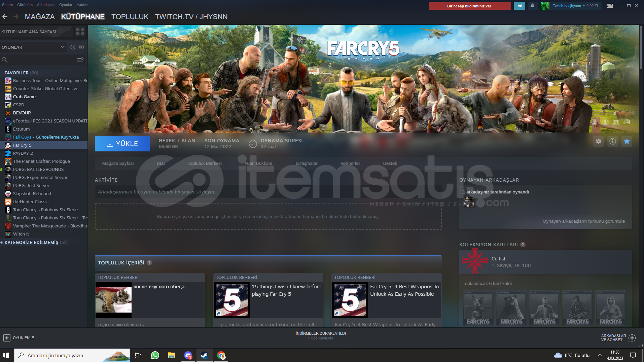Collapse the FAVORİLER category
The height and width of the screenshot is (362, 644).
(x=2, y=73)
